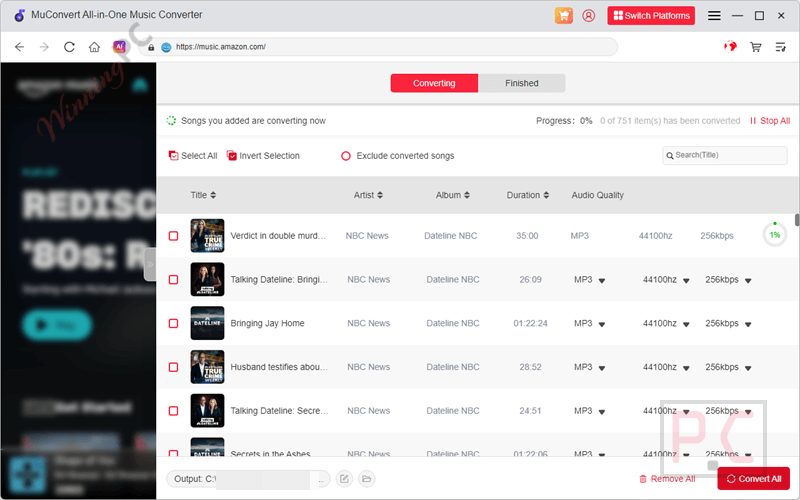Toggle Exclude converted songs radio button
The image size is (800, 500).
point(346,156)
